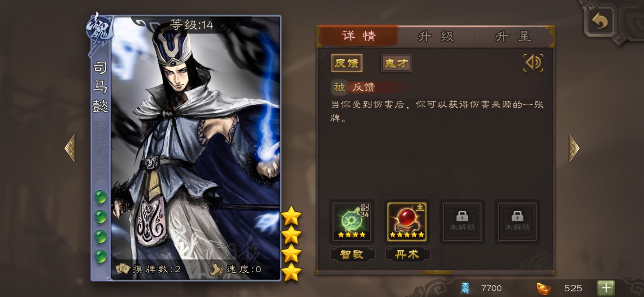Play the skill voice audio icon
The image size is (644, 297).
tap(533, 63)
